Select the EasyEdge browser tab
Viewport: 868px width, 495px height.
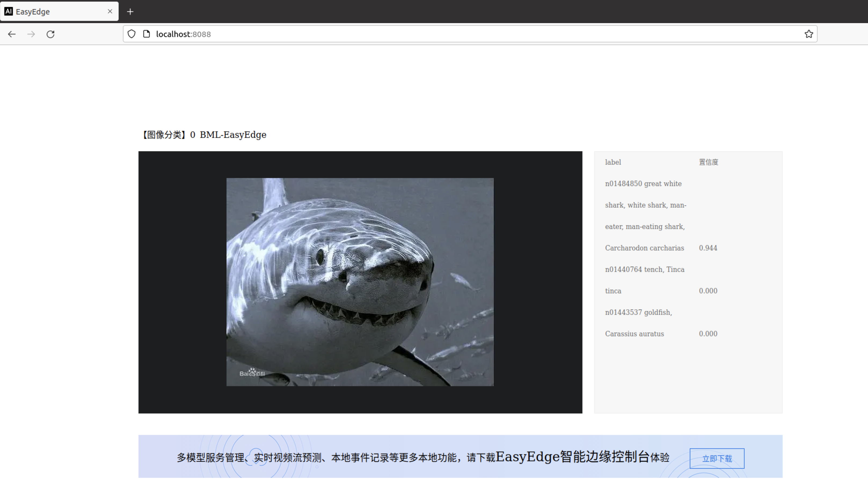59,11
